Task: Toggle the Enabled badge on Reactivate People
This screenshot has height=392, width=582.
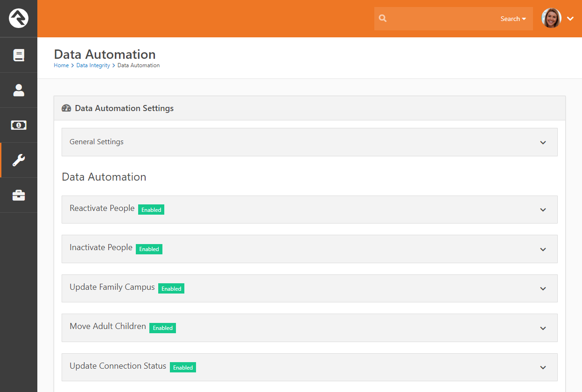Action: [x=151, y=210]
